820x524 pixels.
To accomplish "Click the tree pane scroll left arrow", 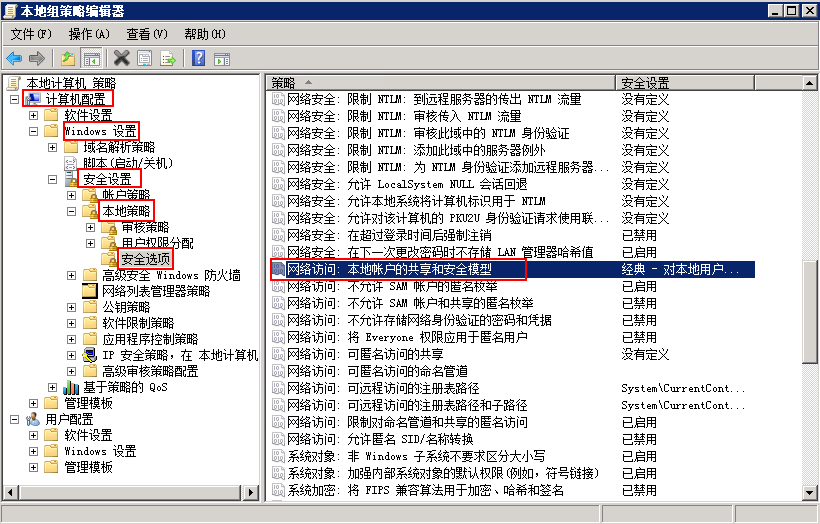I will coord(11,492).
